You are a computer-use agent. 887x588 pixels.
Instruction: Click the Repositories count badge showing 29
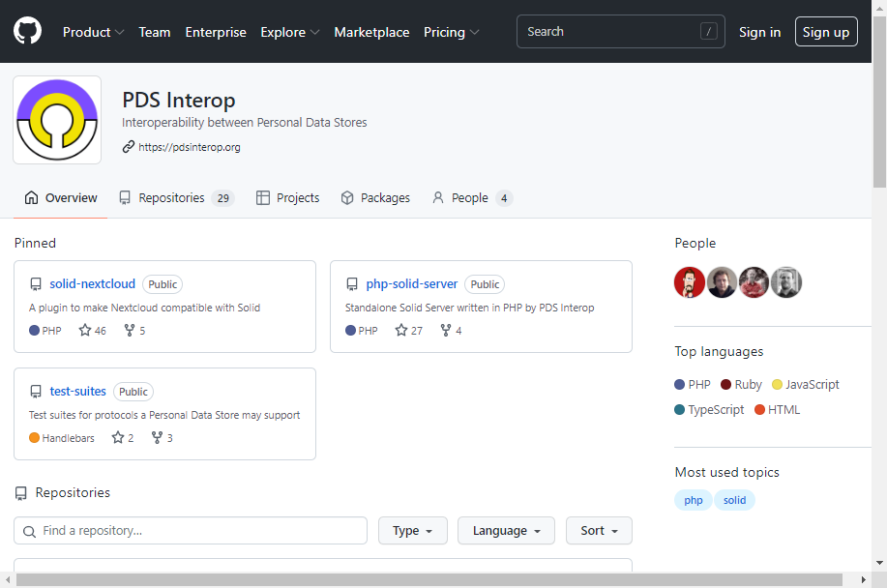point(222,198)
